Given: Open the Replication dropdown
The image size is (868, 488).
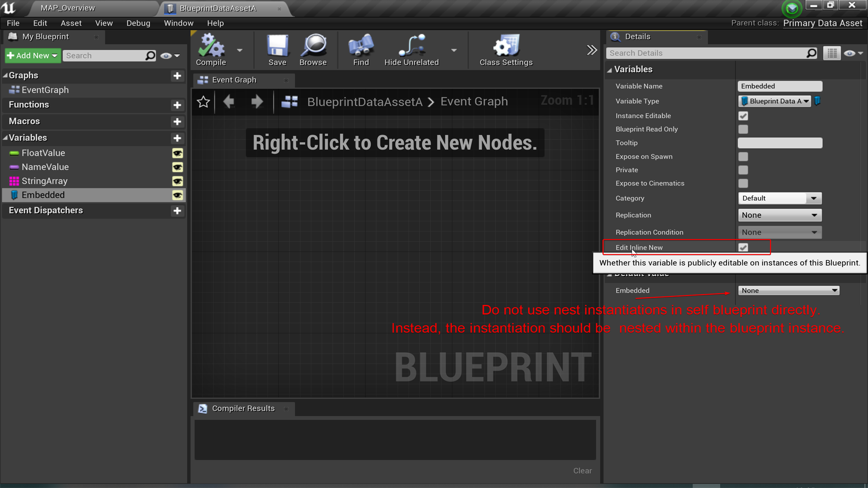Looking at the screenshot, I should click(779, 215).
